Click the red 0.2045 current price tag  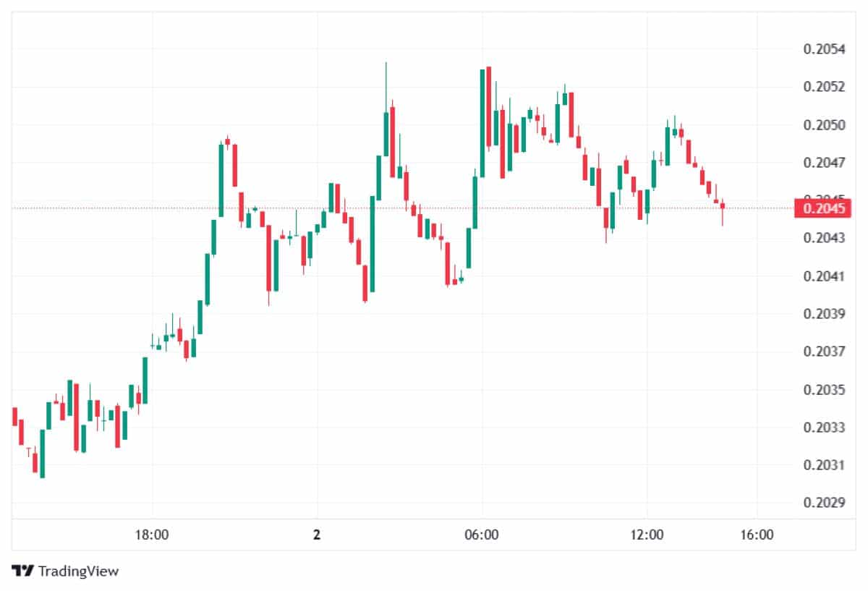tap(824, 208)
